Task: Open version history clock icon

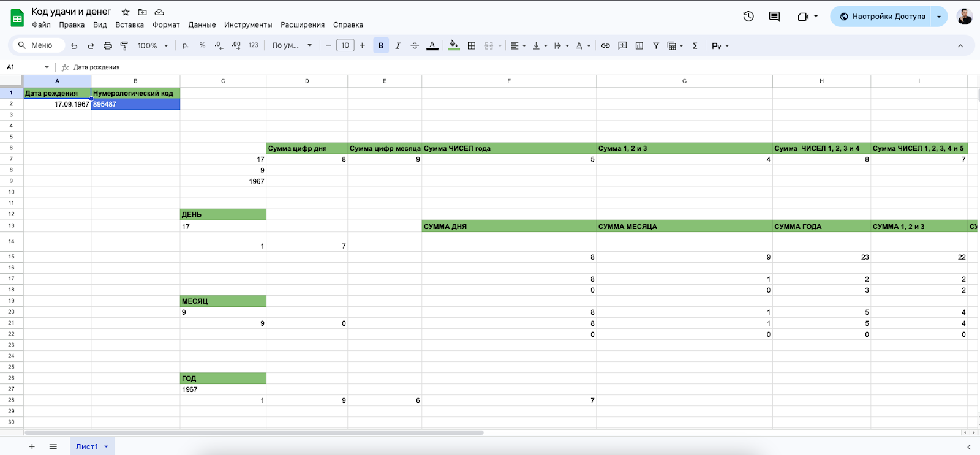Action: (748, 17)
